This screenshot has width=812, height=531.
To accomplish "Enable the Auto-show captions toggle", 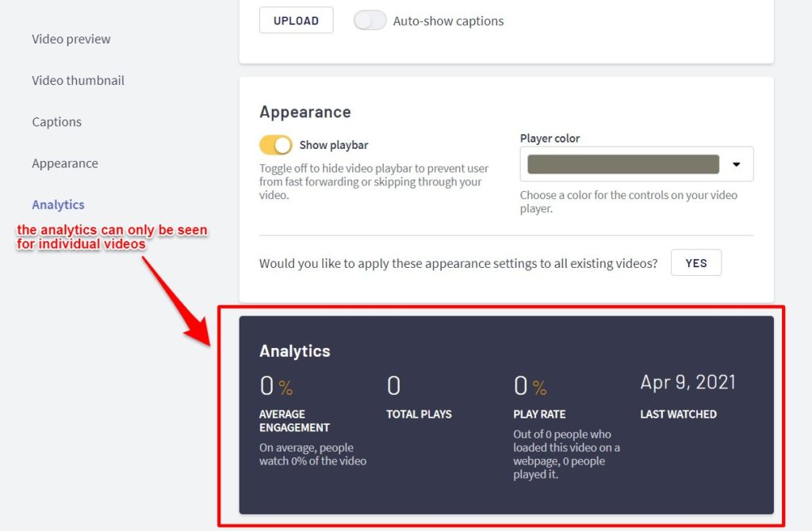I will tap(370, 21).
